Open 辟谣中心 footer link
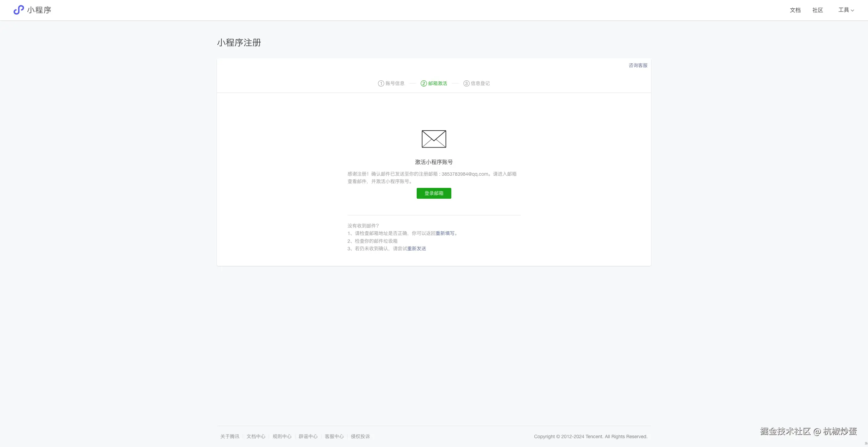The image size is (868, 447). pyautogui.click(x=308, y=436)
